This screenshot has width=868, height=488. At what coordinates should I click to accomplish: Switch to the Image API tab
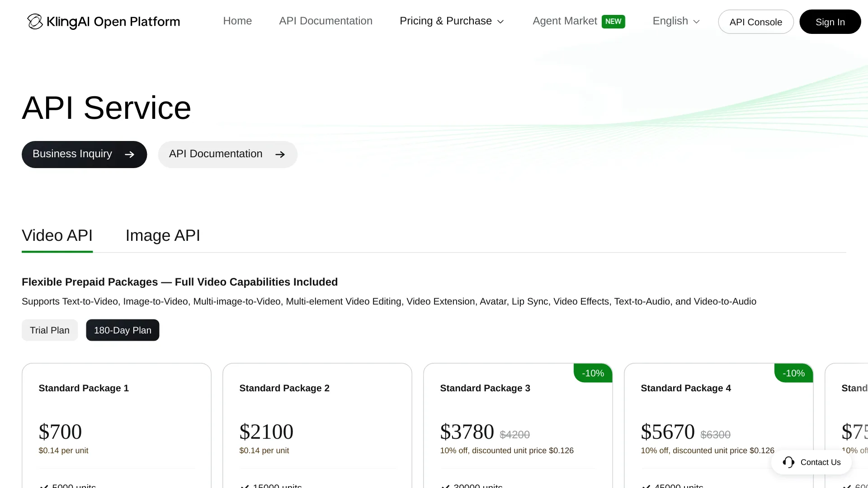click(x=163, y=235)
